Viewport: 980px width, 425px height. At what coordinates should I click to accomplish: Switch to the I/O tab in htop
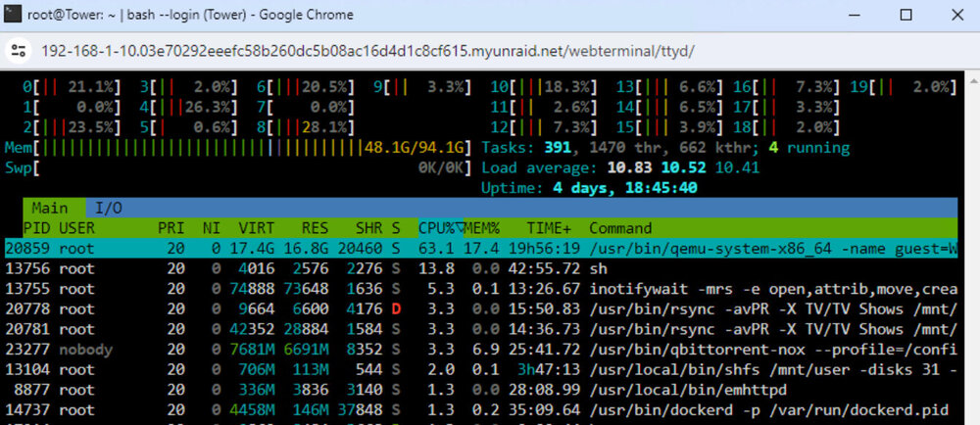pyautogui.click(x=108, y=208)
